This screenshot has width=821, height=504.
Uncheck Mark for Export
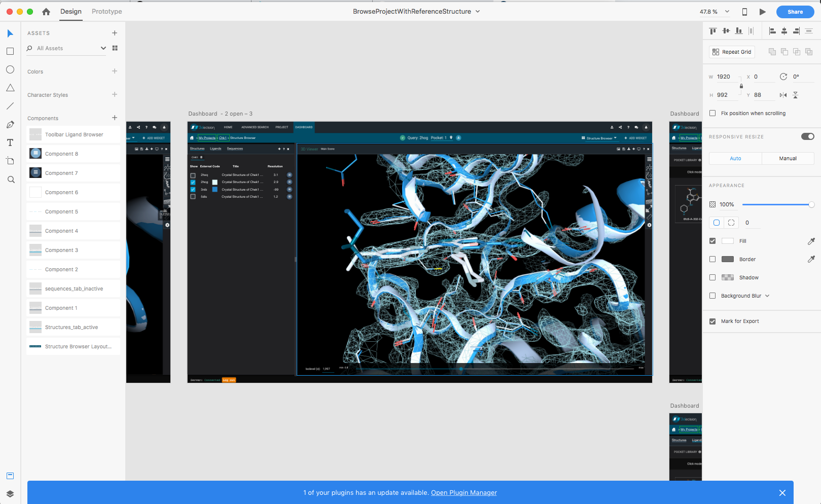712,321
